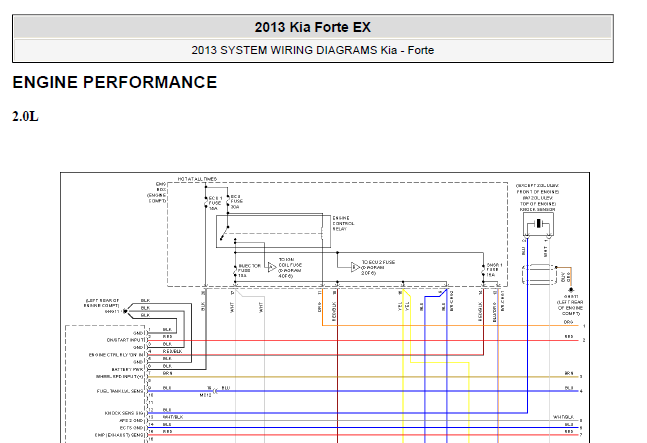
Task: Click the relay switch contact symbol
Action: tap(224, 233)
